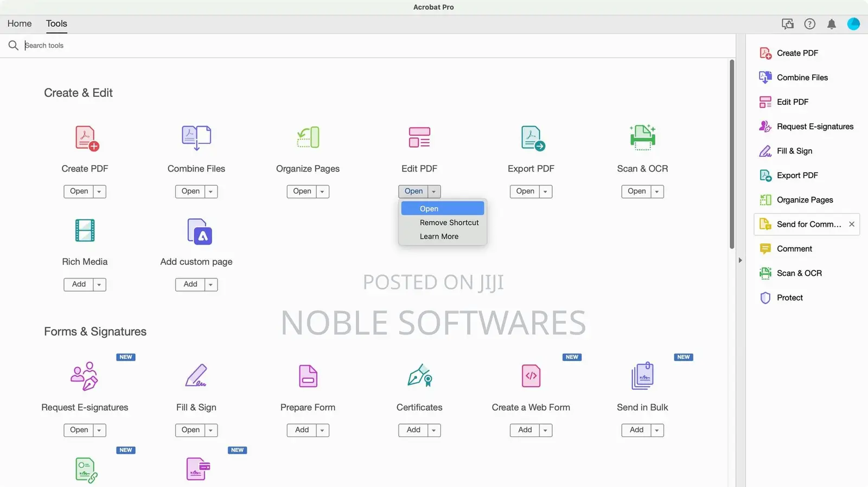Open notifications bell icon
Image resolution: width=868 pixels, height=487 pixels.
click(831, 24)
